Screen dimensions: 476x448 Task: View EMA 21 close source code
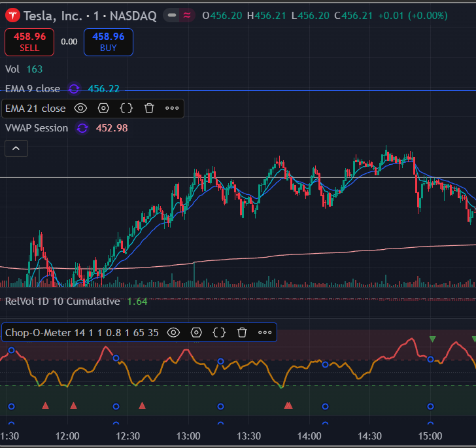[126, 109]
